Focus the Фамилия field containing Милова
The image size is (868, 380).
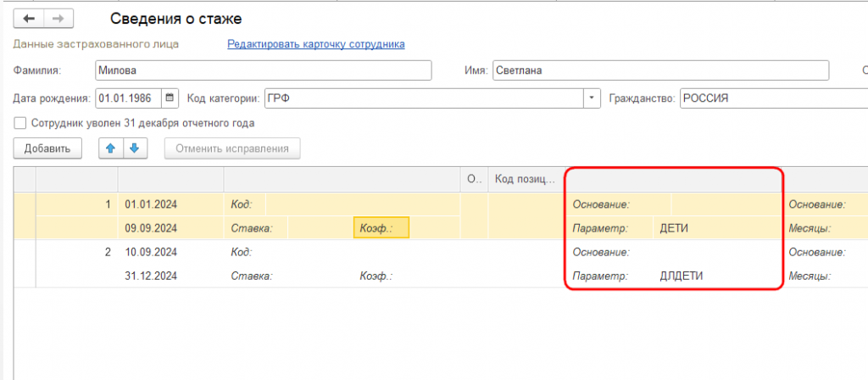point(263,70)
